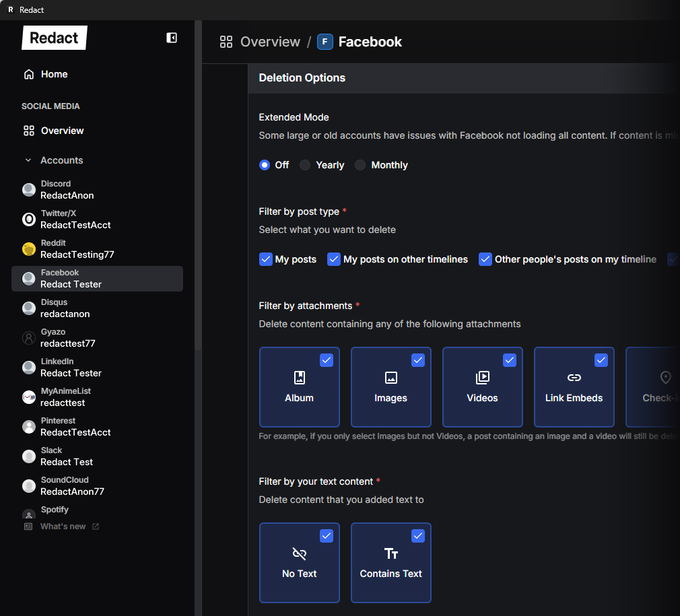Select Spotify account entry
Image resolution: width=680 pixels, height=616 pixels.
(97, 511)
